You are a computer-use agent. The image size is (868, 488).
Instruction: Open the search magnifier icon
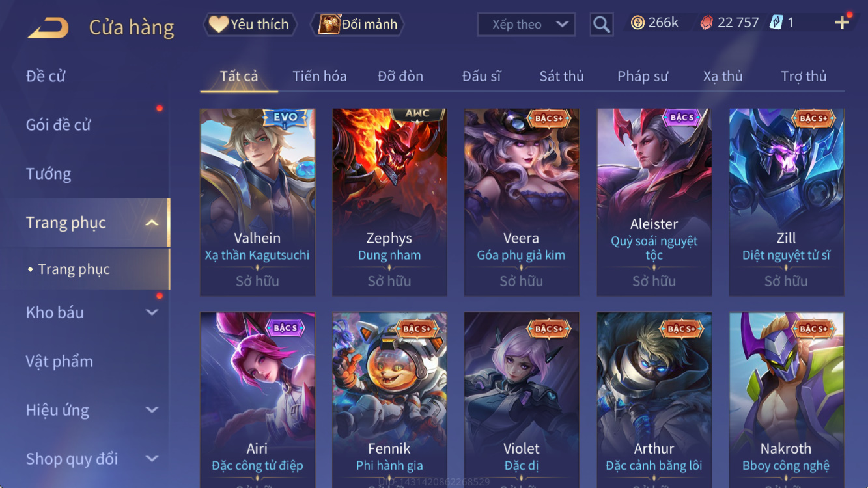coord(602,25)
